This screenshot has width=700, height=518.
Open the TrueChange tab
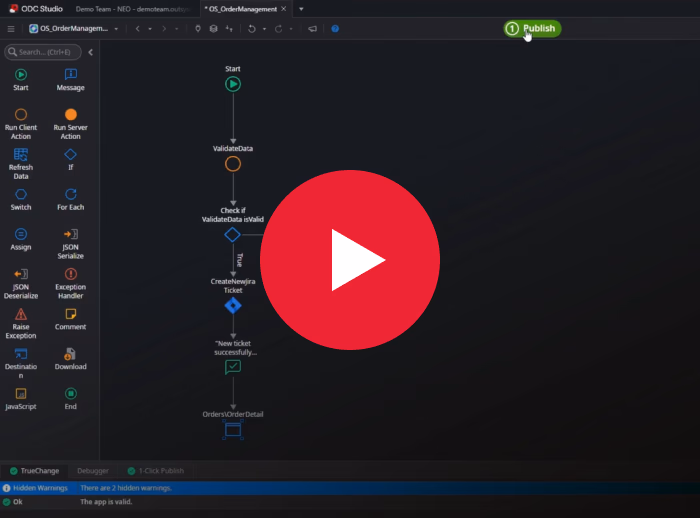(x=34, y=471)
